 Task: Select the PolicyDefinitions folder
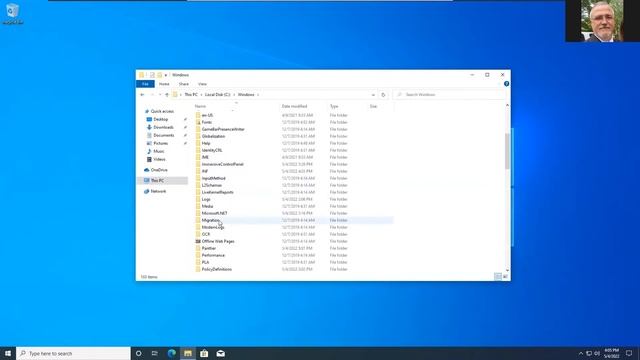click(x=216, y=269)
